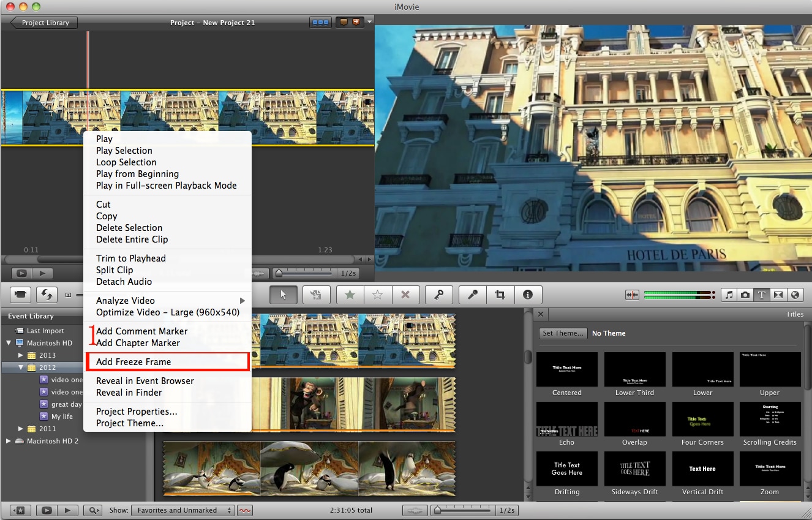Image resolution: width=812 pixels, height=520 pixels.
Task: Go back to Project Library
Action: 44,23
